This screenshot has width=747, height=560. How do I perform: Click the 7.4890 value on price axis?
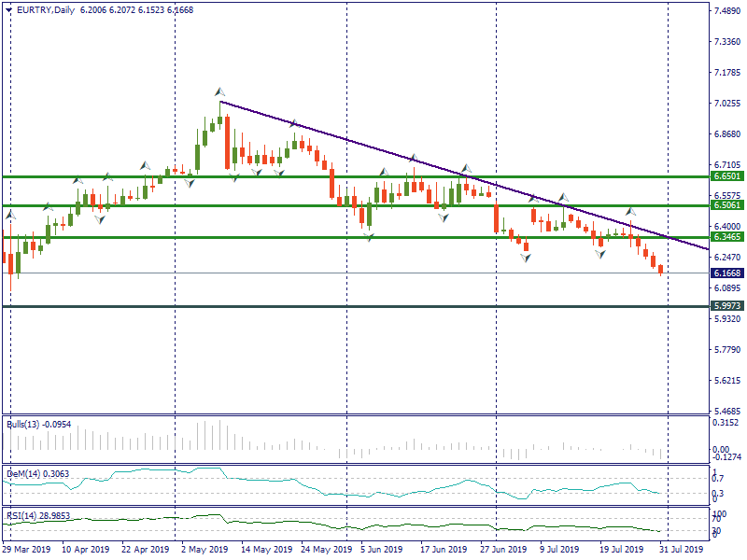(x=726, y=11)
